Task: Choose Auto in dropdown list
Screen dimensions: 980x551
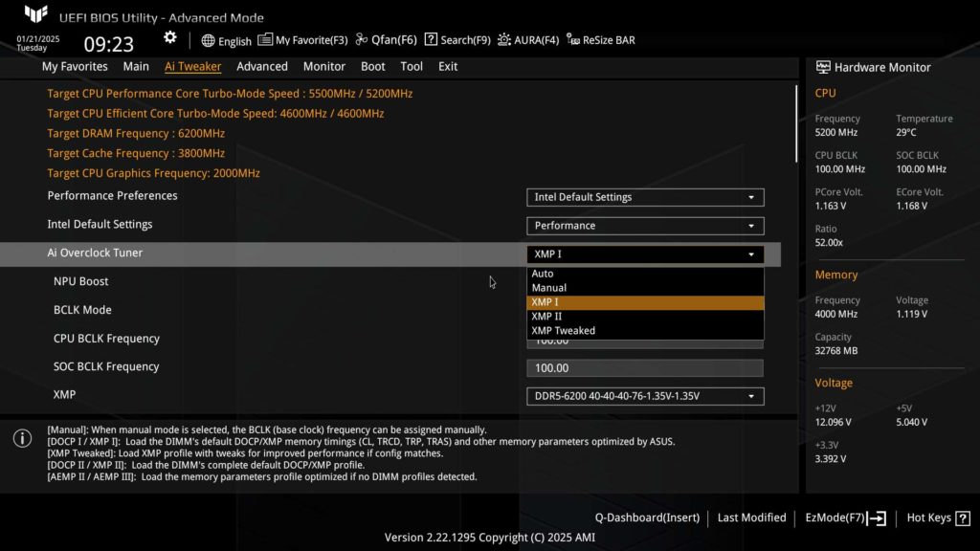Action: (645, 274)
